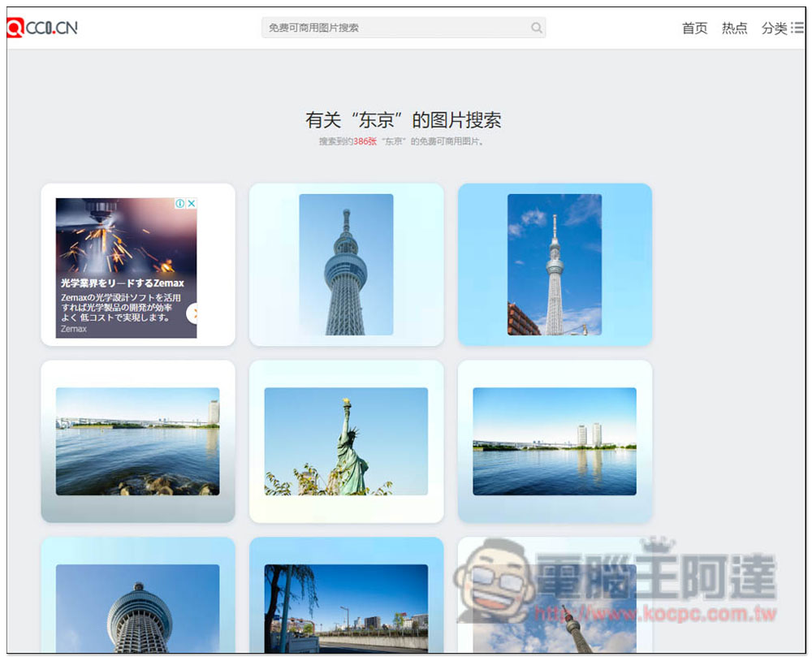Open the ad info icon
Screen dimensions: 812x661
[179, 204]
